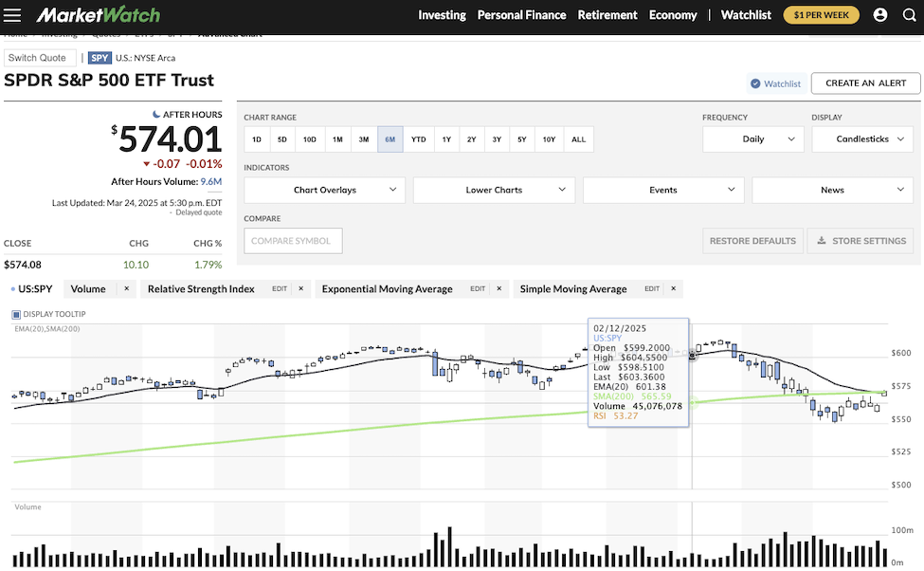Go to Watchlist in the top nav

pos(746,15)
